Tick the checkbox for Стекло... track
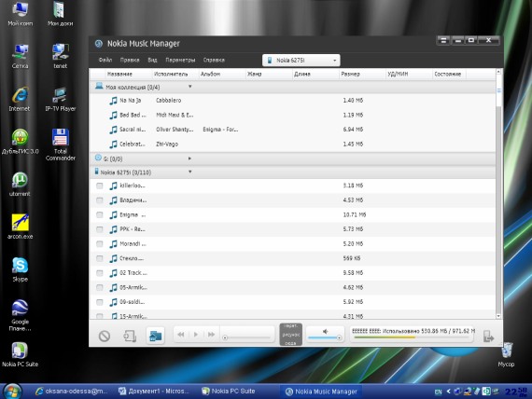Image resolution: width=532 pixels, height=399 pixels. pos(100,258)
